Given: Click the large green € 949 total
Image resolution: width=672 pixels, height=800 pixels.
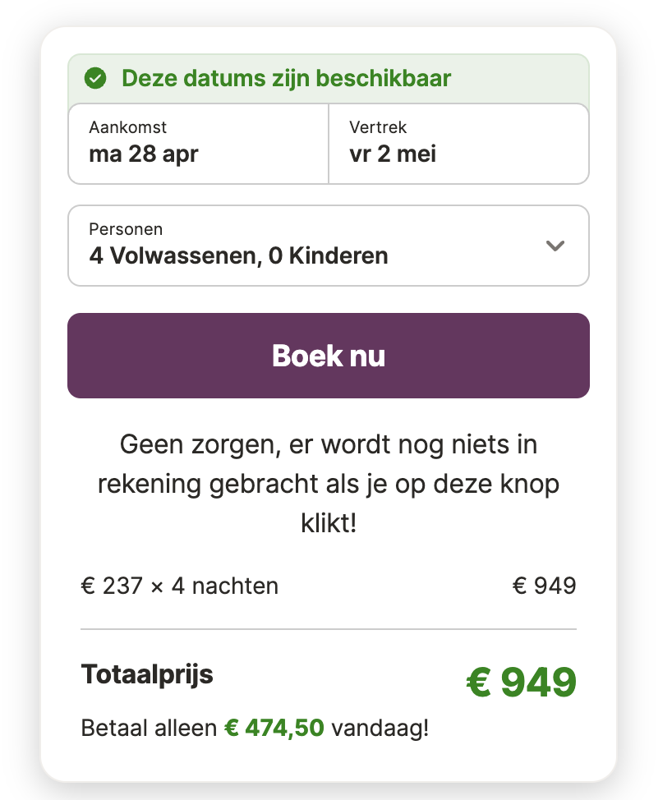Looking at the screenshot, I should [522, 683].
